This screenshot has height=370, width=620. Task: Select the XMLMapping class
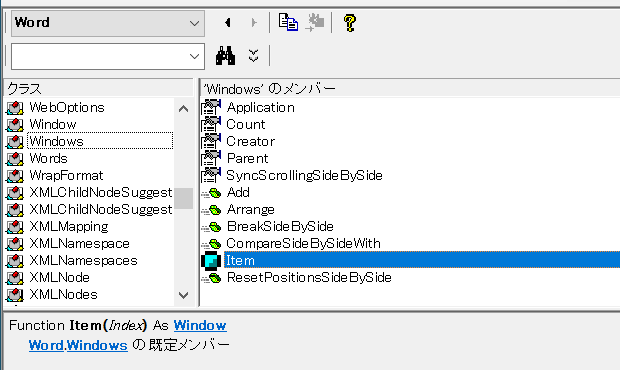69,226
